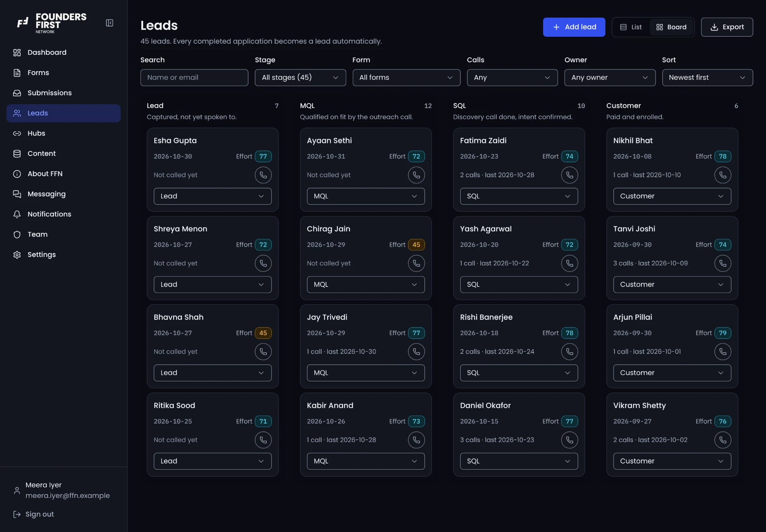Click the phone icon on Nikhil Bhat's card
The height and width of the screenshot is (532, 766).
point(723,175)
